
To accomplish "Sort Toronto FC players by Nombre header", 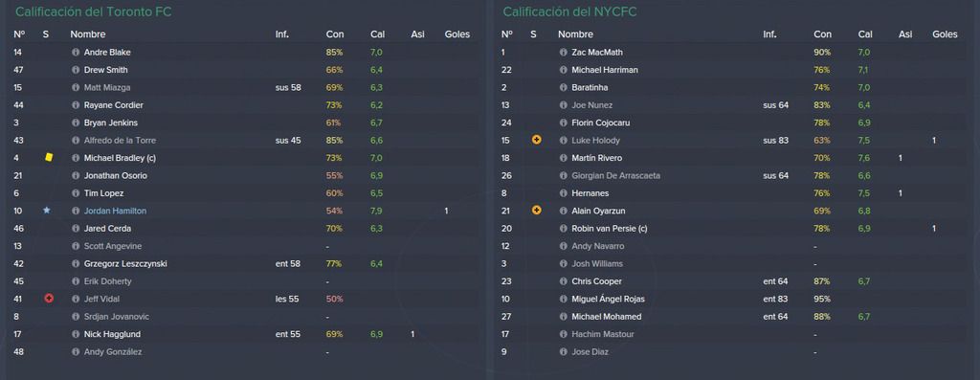I will pyautogui.click(x=88, y=34).
